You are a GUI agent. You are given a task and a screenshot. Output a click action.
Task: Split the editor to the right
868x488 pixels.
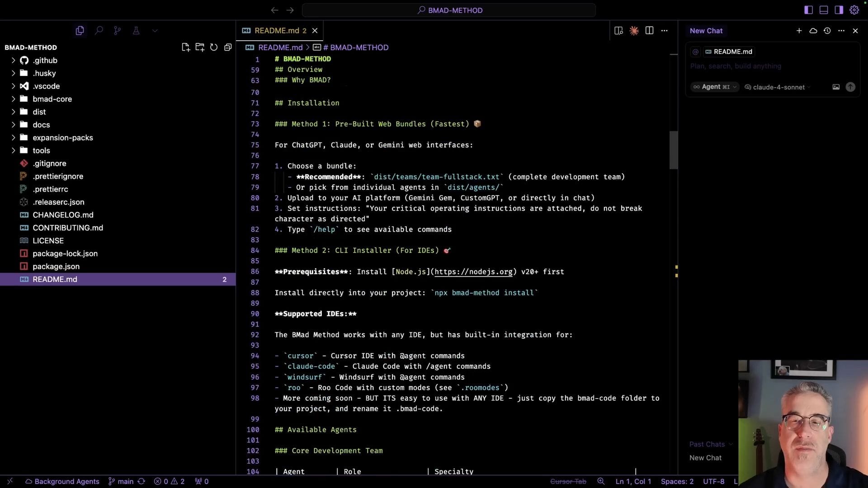pos(649,31)
